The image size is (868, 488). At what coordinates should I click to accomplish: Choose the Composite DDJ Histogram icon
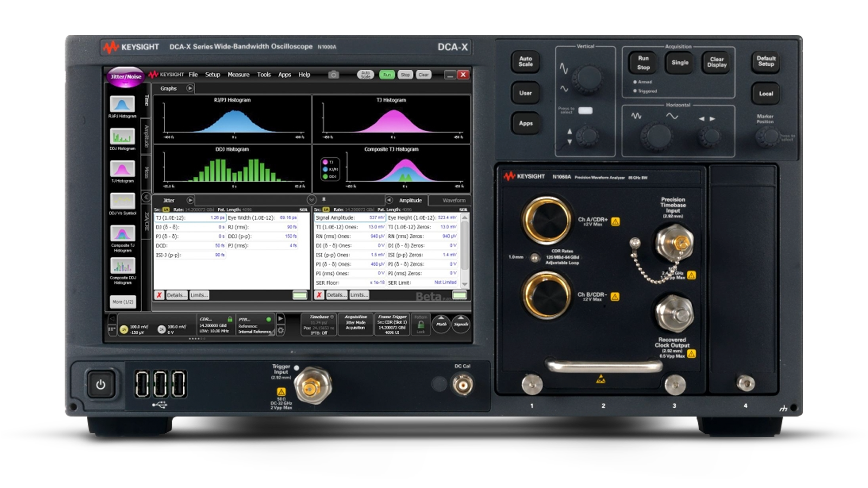click(x=122, y=266)
